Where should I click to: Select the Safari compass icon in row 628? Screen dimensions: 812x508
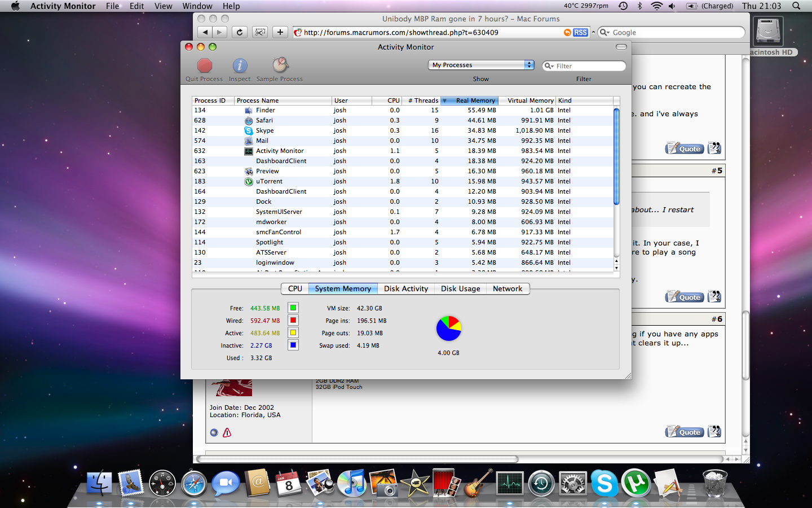pos(249,121)
